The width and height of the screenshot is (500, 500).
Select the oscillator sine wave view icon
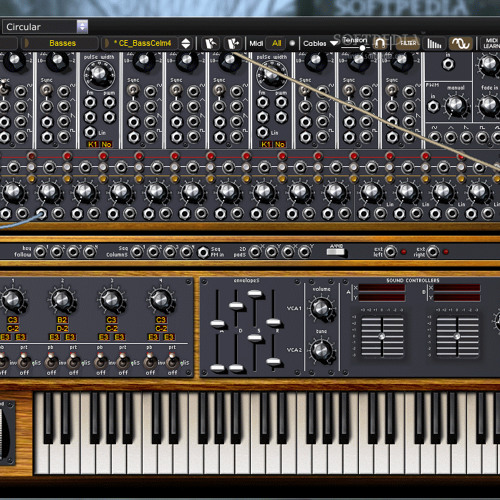(x=461, y=43)
